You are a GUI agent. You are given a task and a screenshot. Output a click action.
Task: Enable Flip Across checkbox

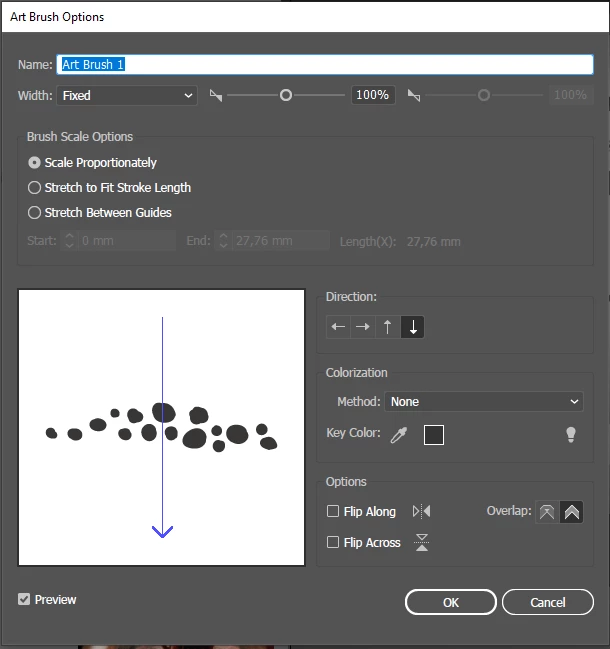(x=333, y=542)
